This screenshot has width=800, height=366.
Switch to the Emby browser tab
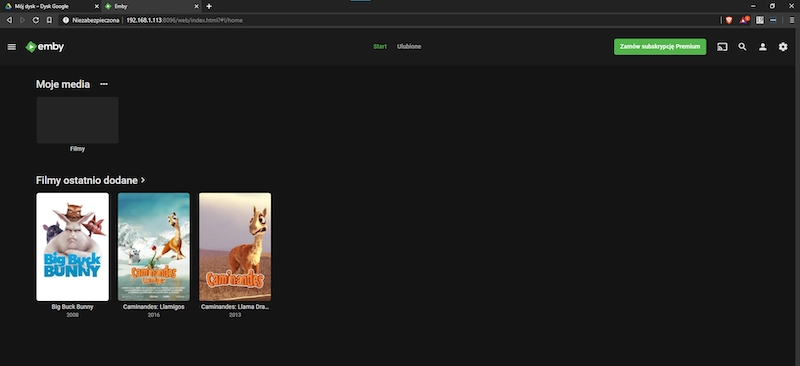point(152,6)
